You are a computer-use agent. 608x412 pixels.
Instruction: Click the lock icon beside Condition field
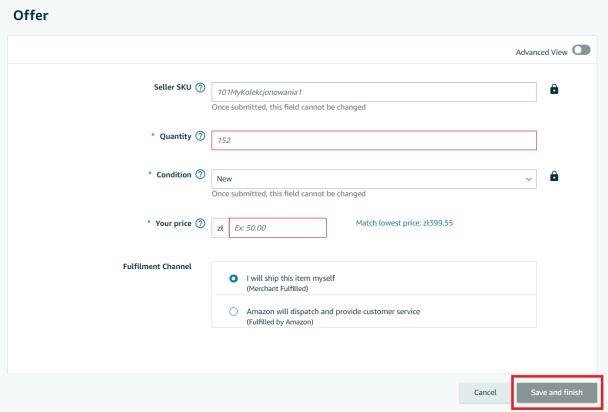pyautogui.click(x=554, y=176)
